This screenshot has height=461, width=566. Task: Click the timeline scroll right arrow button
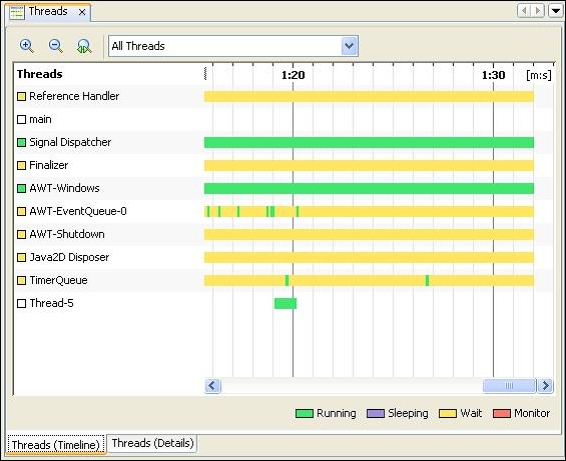click(x=545, y=386)
